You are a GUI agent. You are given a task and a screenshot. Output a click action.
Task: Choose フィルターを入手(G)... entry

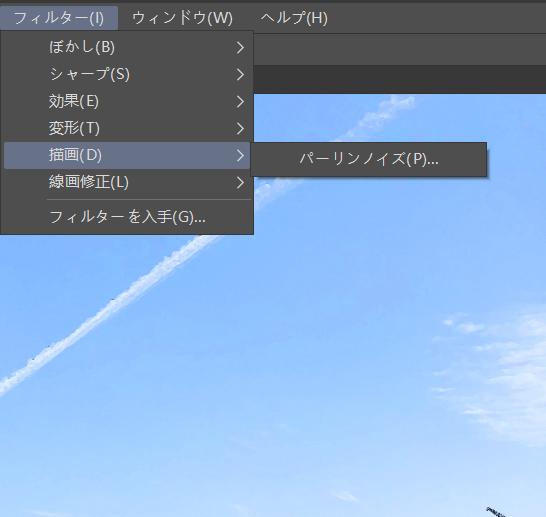click(127, 217)
